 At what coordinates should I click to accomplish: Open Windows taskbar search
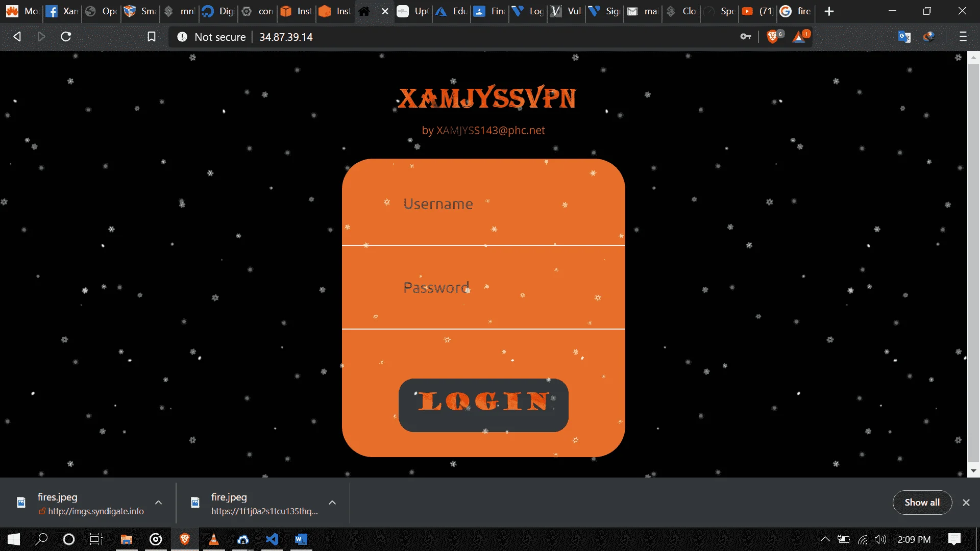pyautogui.click(x=41, y=539)
